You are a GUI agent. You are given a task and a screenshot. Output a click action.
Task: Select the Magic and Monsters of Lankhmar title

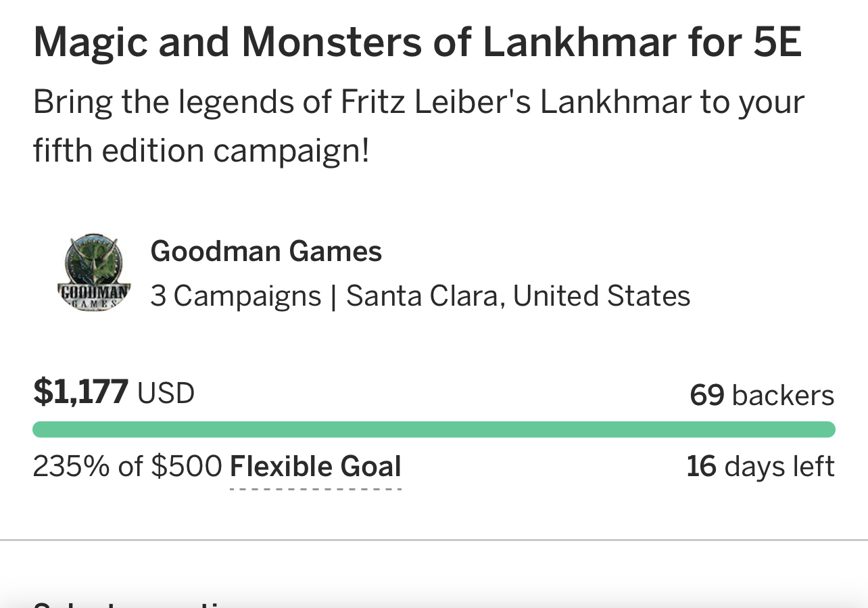[417, 43]
